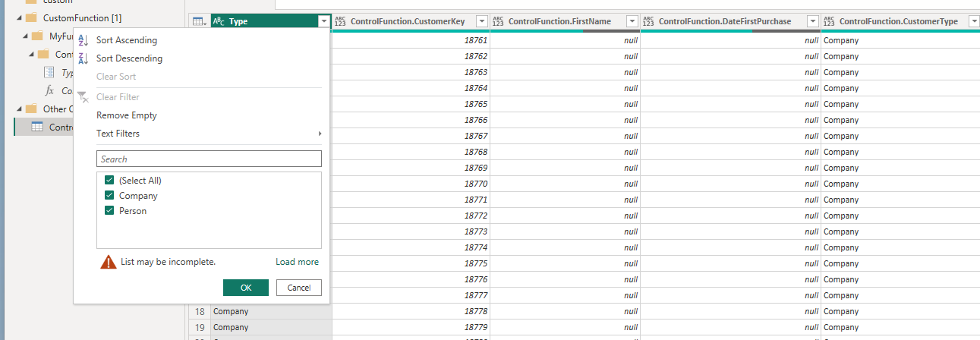The height and width of the screenshot is (340, 980).
Task: Select the ControlFunction.DateFirstPurchase column header
Action: coord(730,22)
